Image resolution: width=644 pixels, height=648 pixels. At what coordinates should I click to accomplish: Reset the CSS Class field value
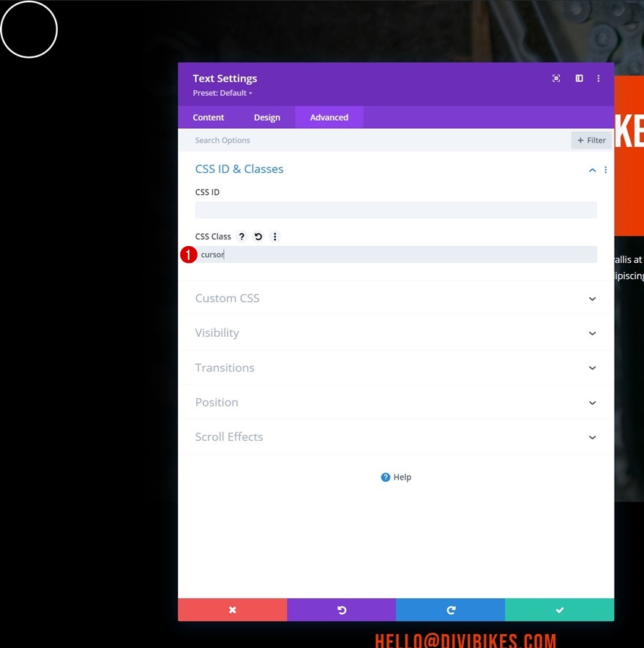click(258, 237)
